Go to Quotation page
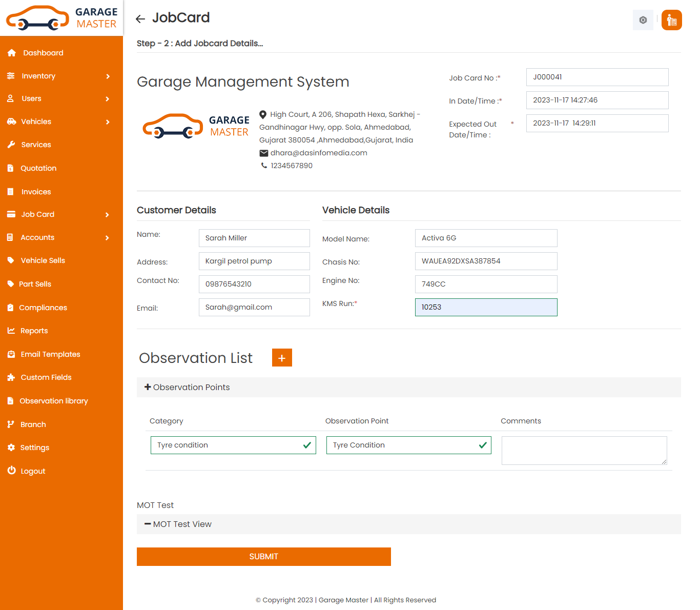The width and height of the screenshot is (700, 610). [x=38, y=168]
